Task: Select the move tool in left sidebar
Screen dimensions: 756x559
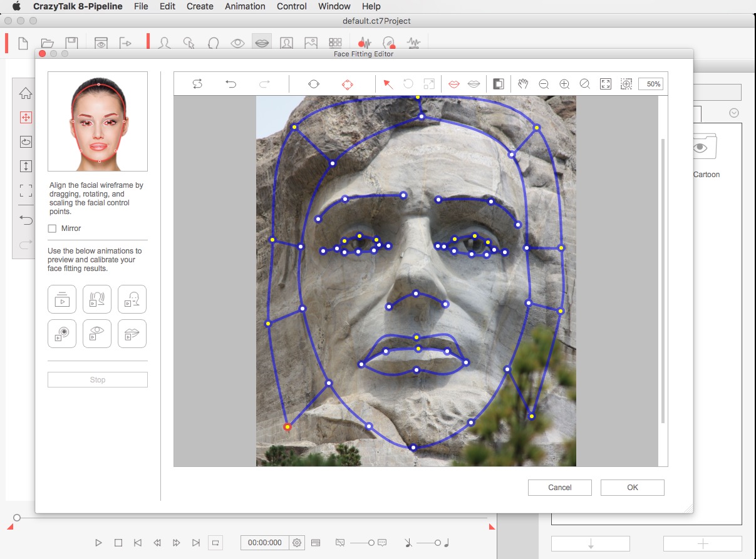Action: [26, 117]
